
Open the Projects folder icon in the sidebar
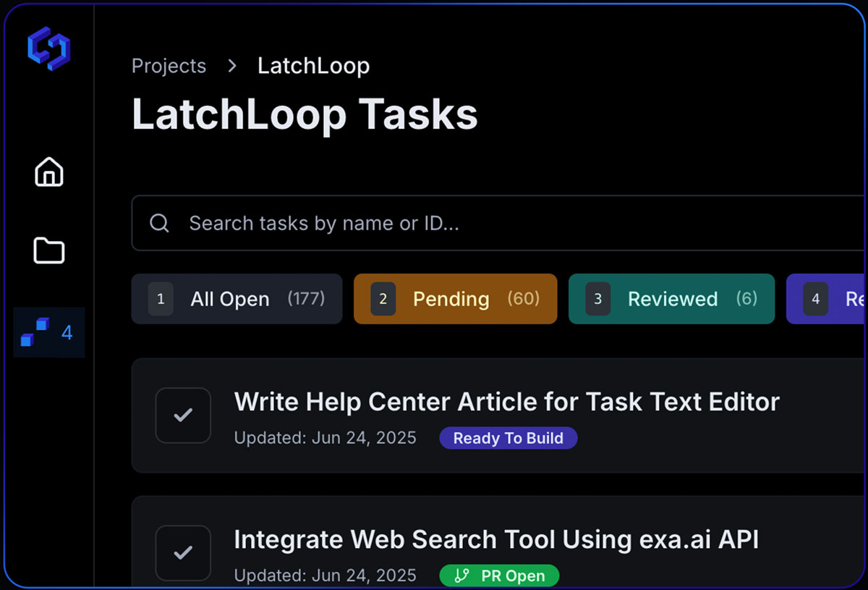click(48, 250)
